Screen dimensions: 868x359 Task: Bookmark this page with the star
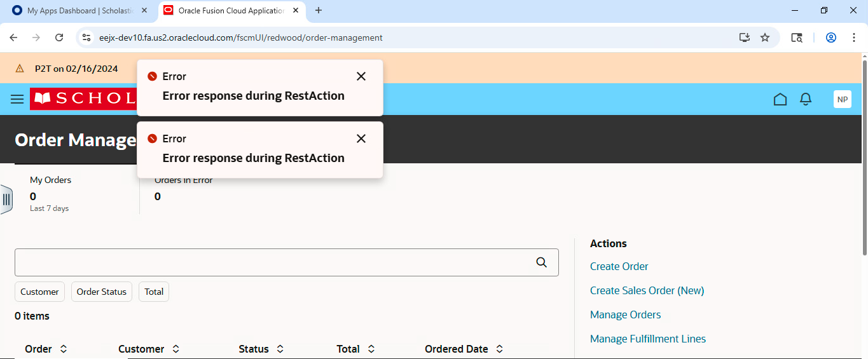tap(765, 37)
